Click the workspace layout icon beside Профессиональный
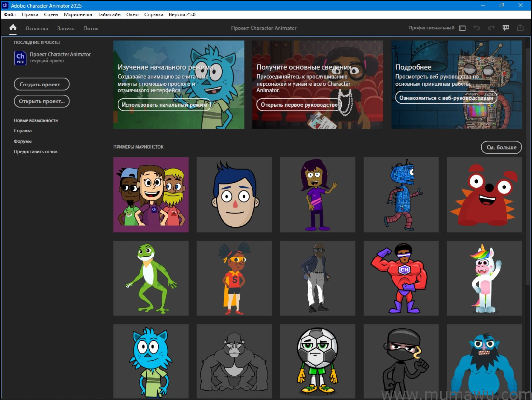Screen dimensions: 532x400 [462, 28]
